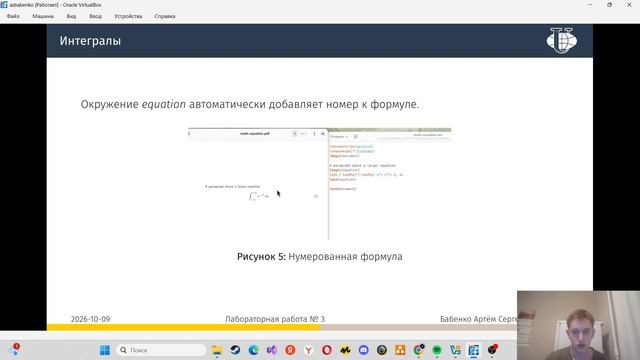
Task: Click the yellow slide progress bar
Action: (184, 327)
